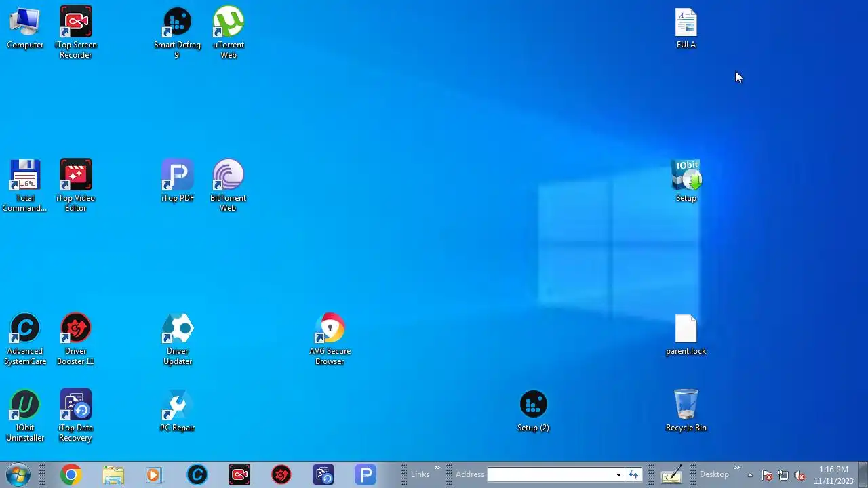Screen dimensions: 868x488
Task: Select the IObit Uninstaller desktop shortcut
Action: coord(25,415)
